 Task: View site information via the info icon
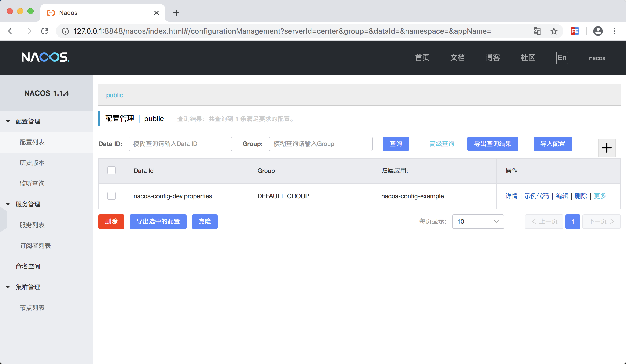pos(65,31)
